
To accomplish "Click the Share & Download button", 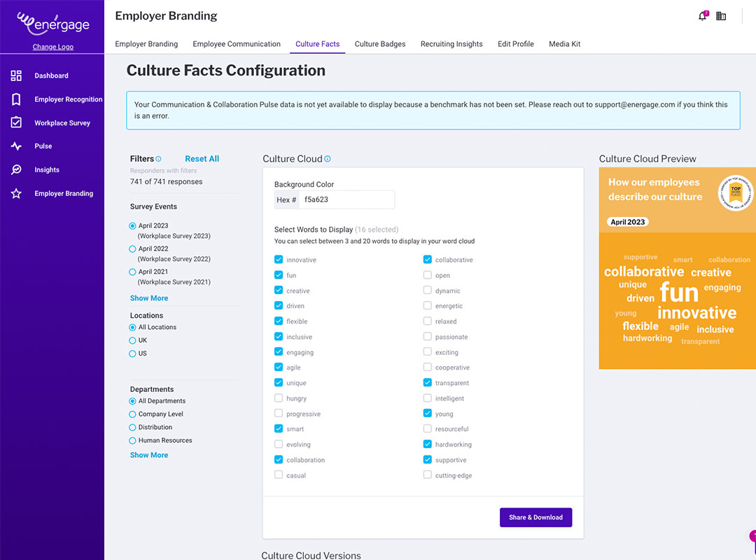I will [535, 517].
